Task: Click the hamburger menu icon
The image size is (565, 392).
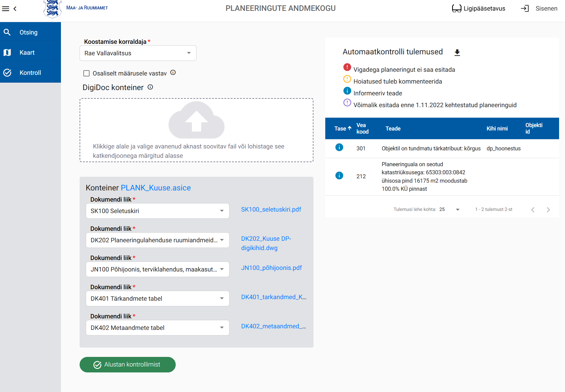Action: click(x=6, y=9)
